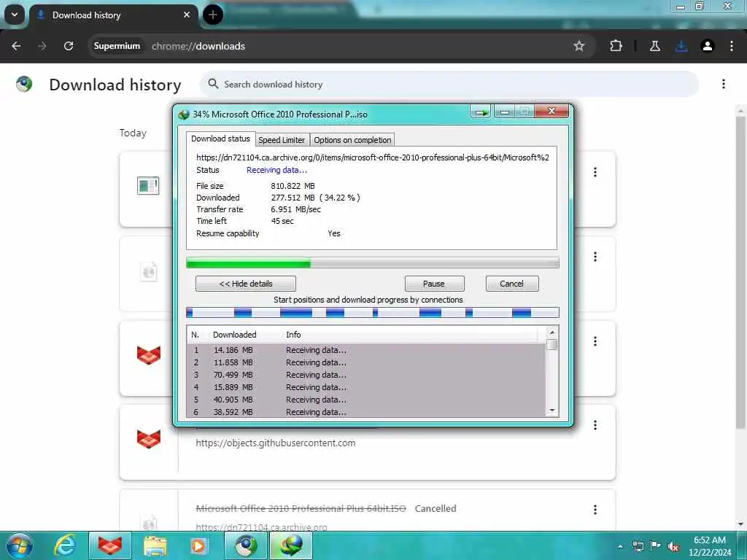Click the githubusercontent download's red icon
The height and width of the screenshot is (560, 747).
pos(149,438)
